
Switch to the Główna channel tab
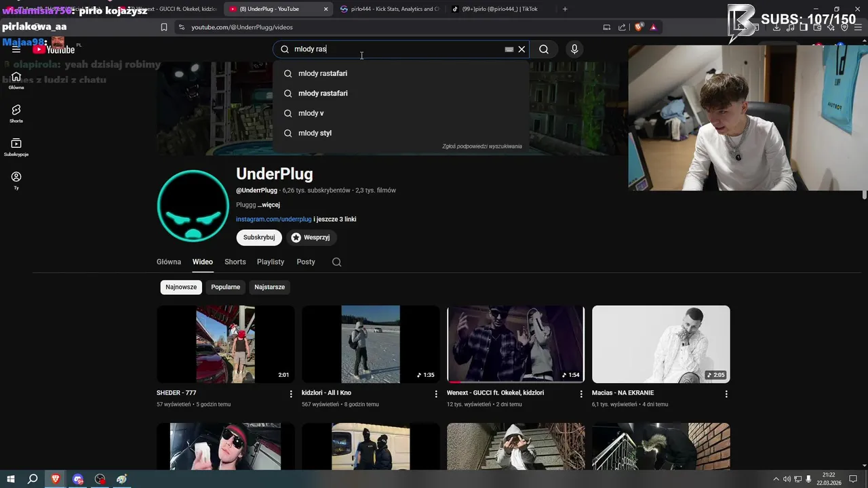pyautogui.click(x=169, y=262)
